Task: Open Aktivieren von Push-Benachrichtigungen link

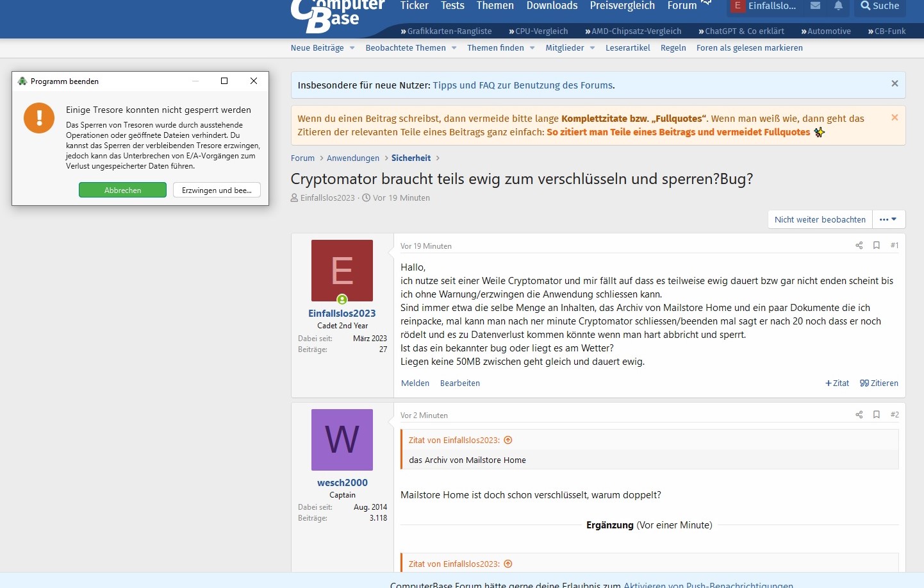Action: pos(708,585)
